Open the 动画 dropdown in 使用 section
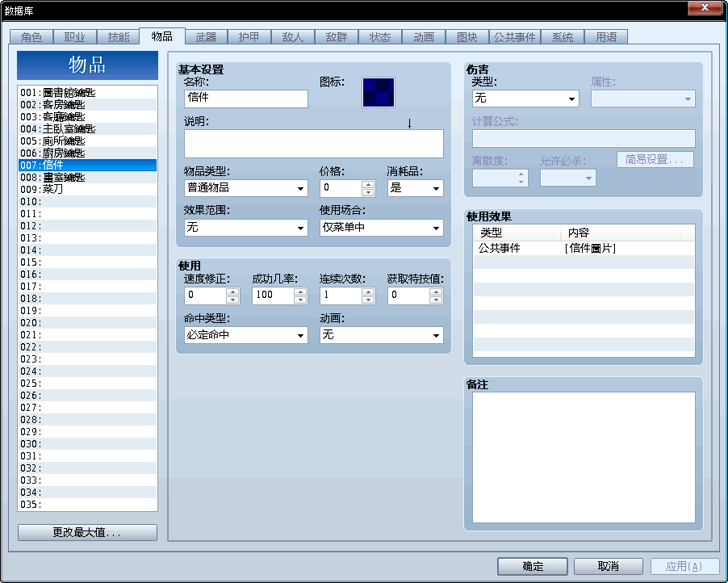728x583 pixels. click(x=381, y=335)
